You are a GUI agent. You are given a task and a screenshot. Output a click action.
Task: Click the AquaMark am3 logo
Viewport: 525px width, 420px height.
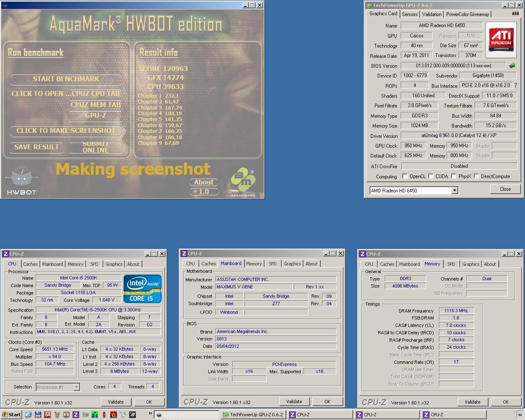pyautogui.click(x=243, y=183)
